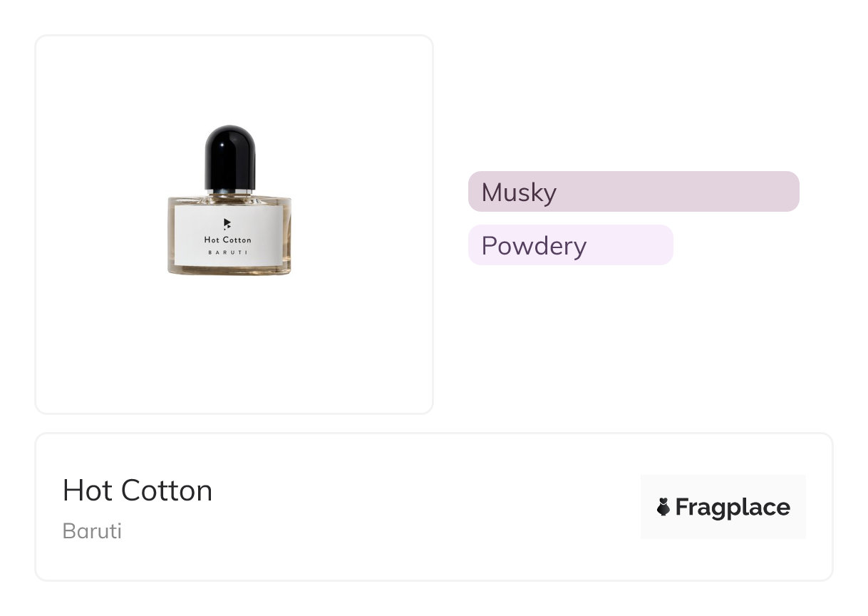Click the black perfume bottle cap
The height and width of the screenshot is (616, 868).
pos(229,157)
